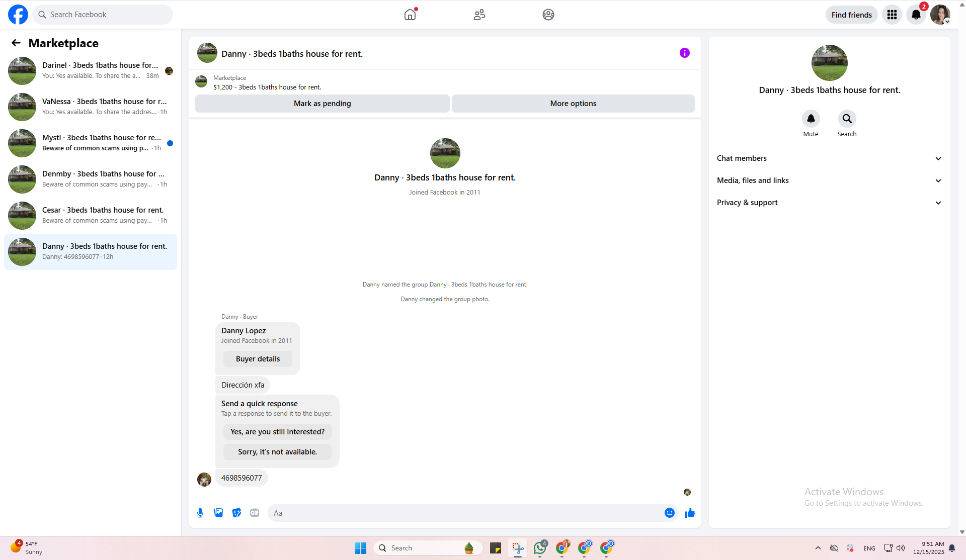Screen dimensions: 966x560
Task: Click the 'Dirección xfa' message
Action: pos(243,385)
